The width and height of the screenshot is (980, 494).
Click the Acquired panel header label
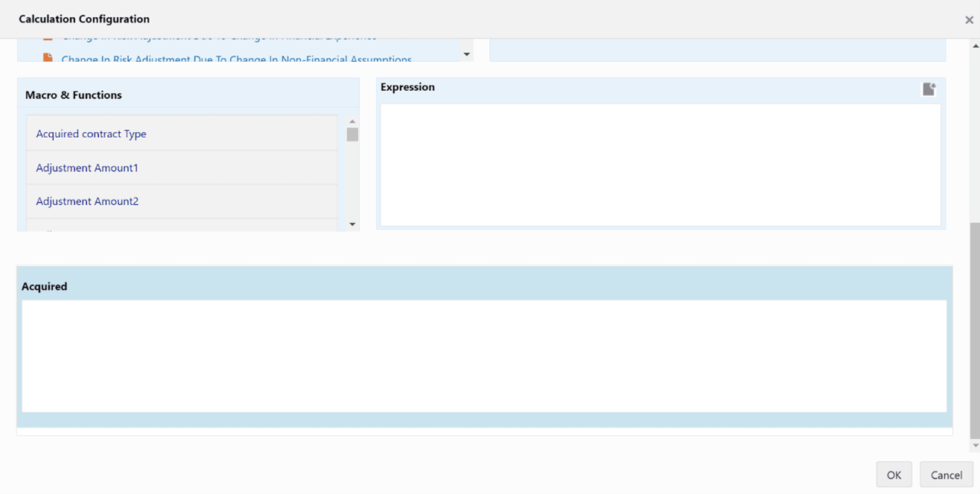tap(45, 286)
